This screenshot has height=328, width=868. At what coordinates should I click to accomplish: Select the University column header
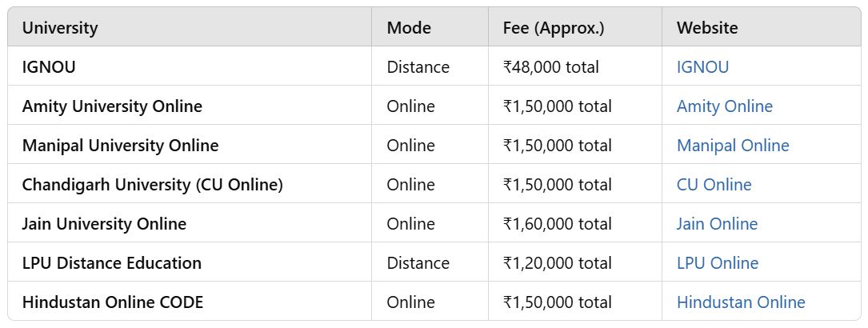pyautogui.click(x=60, y=28)
